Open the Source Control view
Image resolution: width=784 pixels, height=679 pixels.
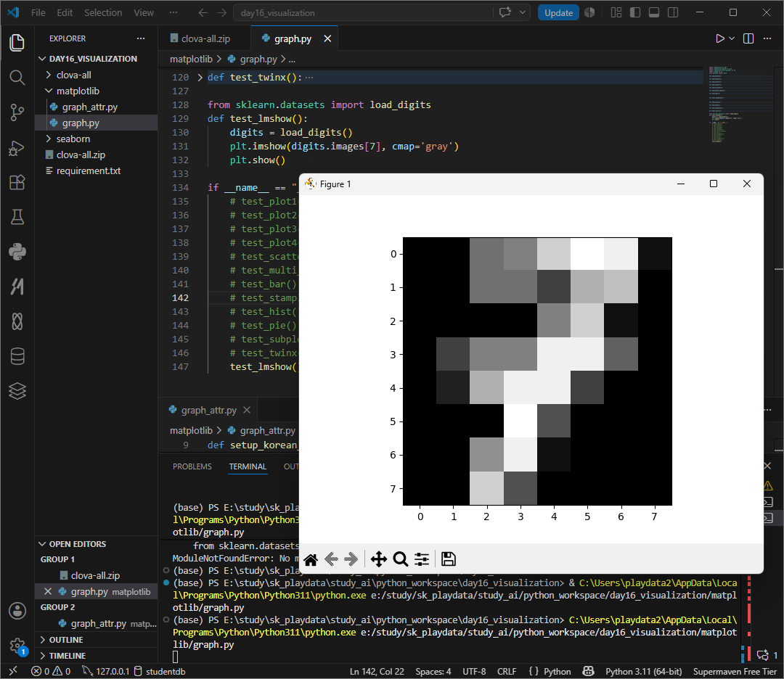click(x=17, y=112)
